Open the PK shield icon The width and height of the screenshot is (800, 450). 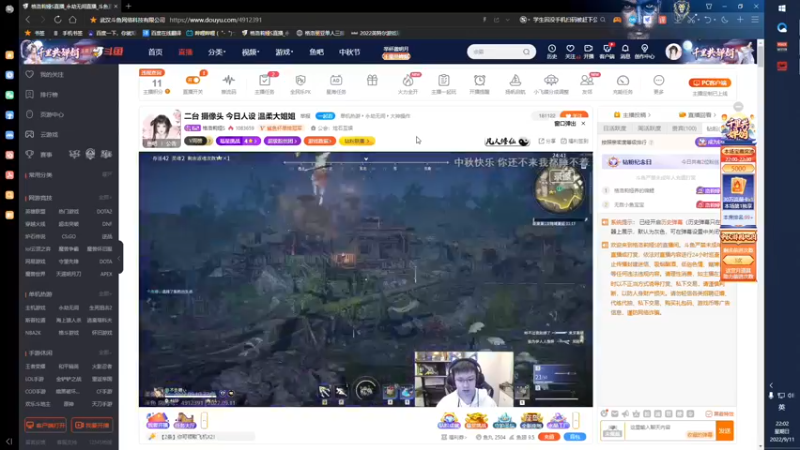click(300, 80)
